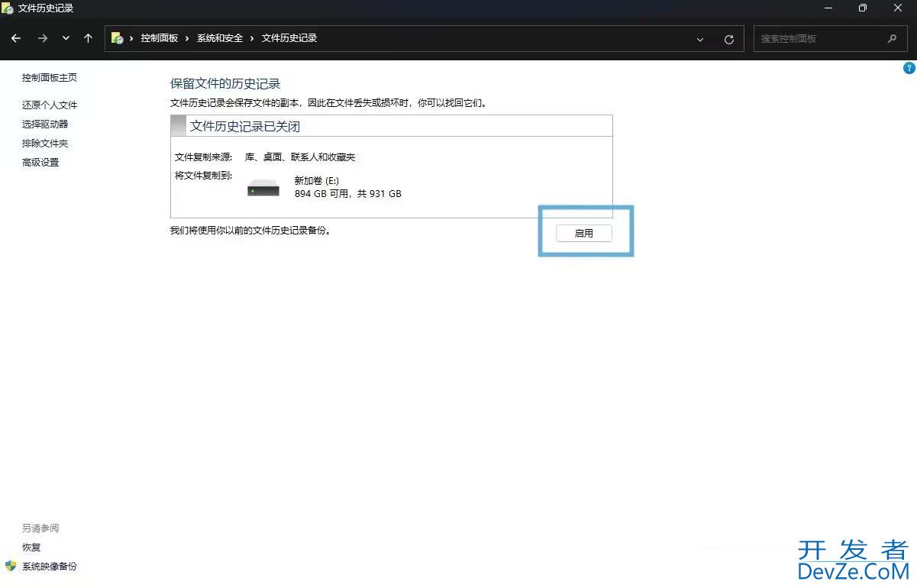Image resolution: width=917 pixels, height=588 pixels.
Task: Expand chevron after 系统和安全 breadcrumb
Action: (252, 38)
